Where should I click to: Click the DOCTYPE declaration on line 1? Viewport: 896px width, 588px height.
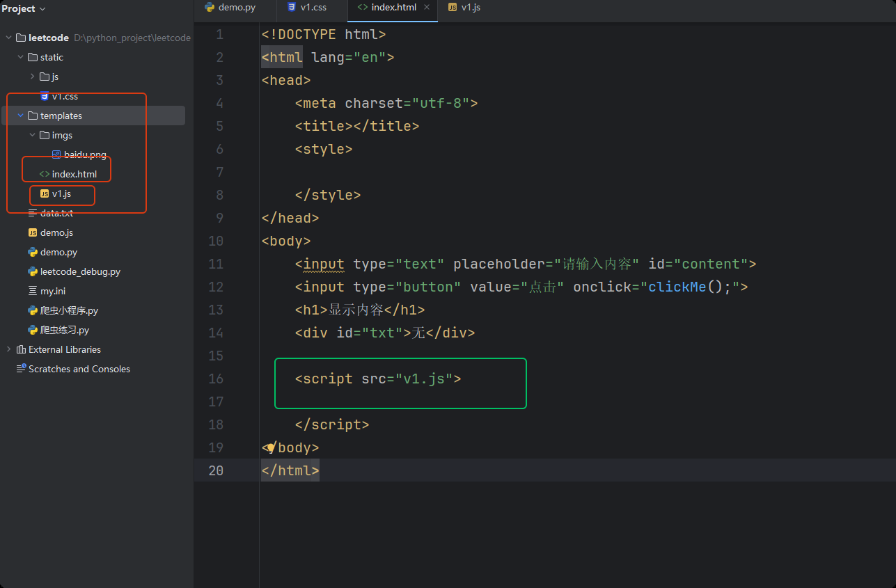click(324, 34)
